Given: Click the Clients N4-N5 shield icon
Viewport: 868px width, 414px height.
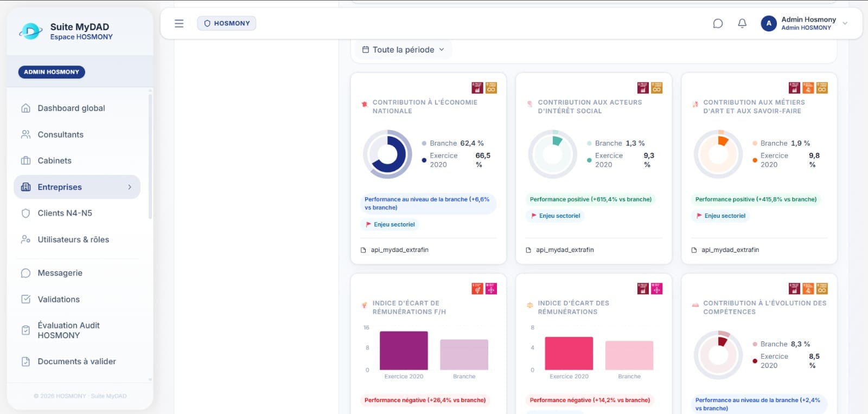Looking at the screenshot, I should click(x=25, y=213).
